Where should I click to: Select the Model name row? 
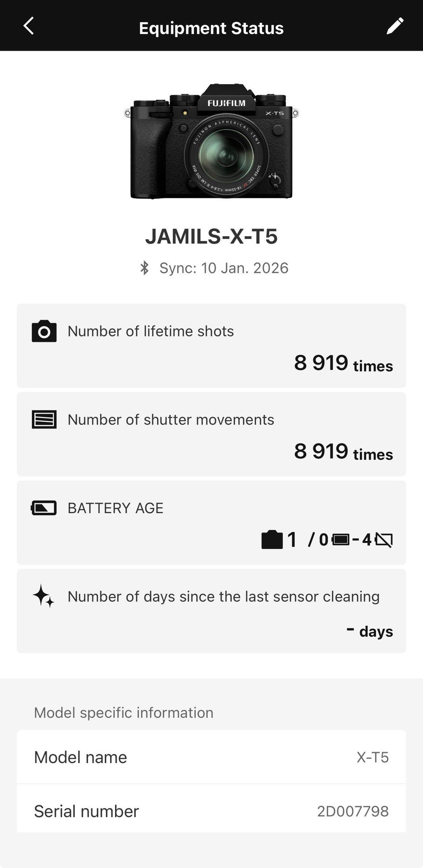click(211, 757)
